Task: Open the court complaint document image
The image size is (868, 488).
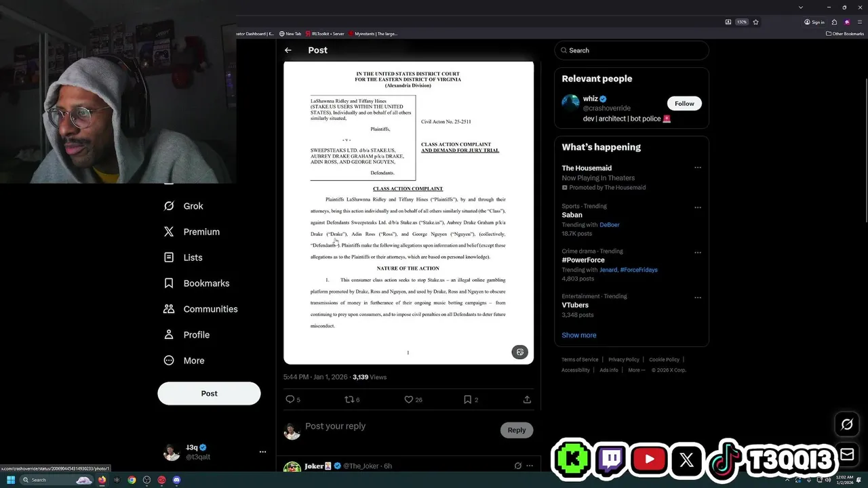Action: coord(408,212)
